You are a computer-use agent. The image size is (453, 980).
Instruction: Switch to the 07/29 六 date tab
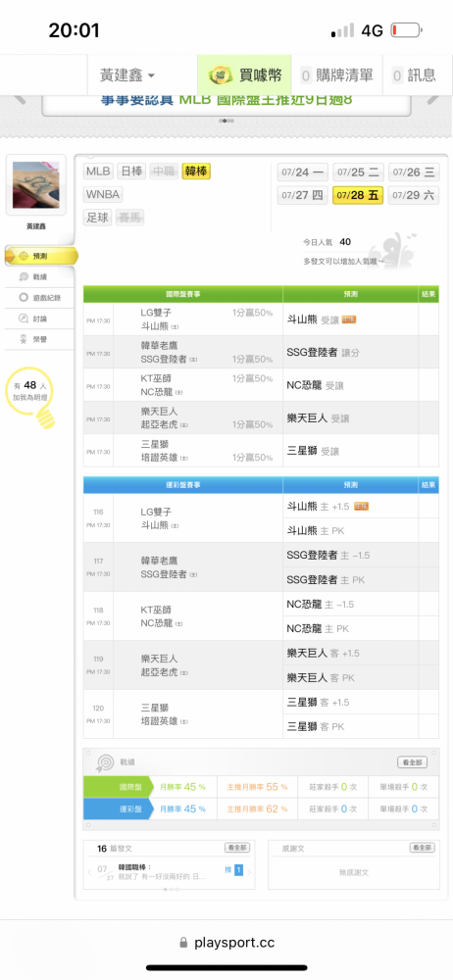pos(414,195)
